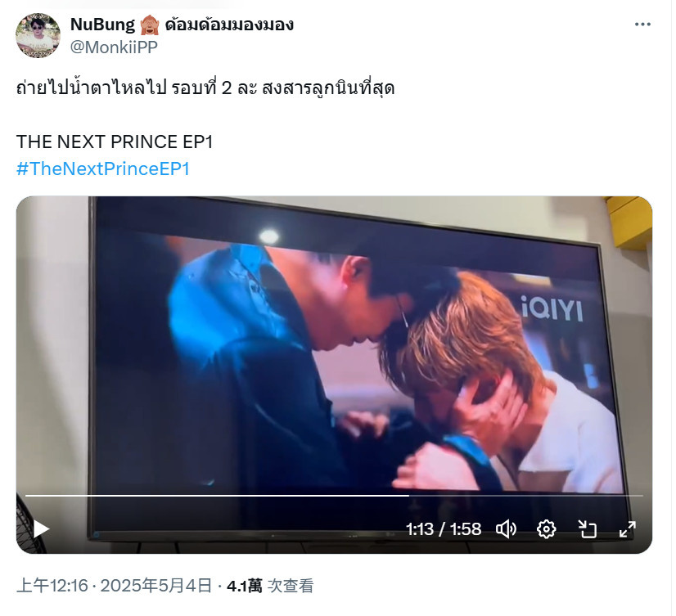This screenshot has width=676, height=616.
Task: Visit the @MonkiiPP handle
Action: coord(114,47)
